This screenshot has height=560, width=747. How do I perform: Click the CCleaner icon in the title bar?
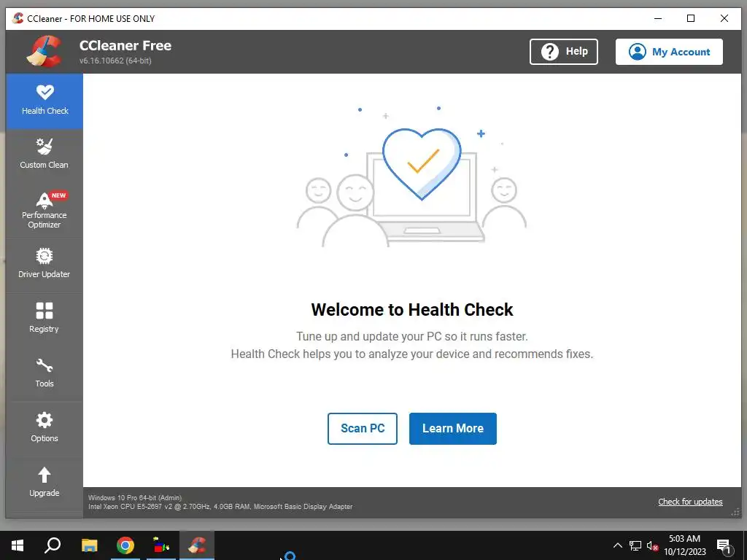(18, 18)
